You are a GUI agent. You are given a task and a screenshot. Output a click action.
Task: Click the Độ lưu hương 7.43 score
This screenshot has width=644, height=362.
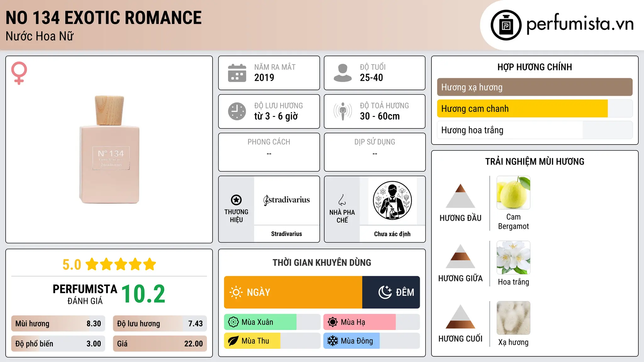point(160,323)
